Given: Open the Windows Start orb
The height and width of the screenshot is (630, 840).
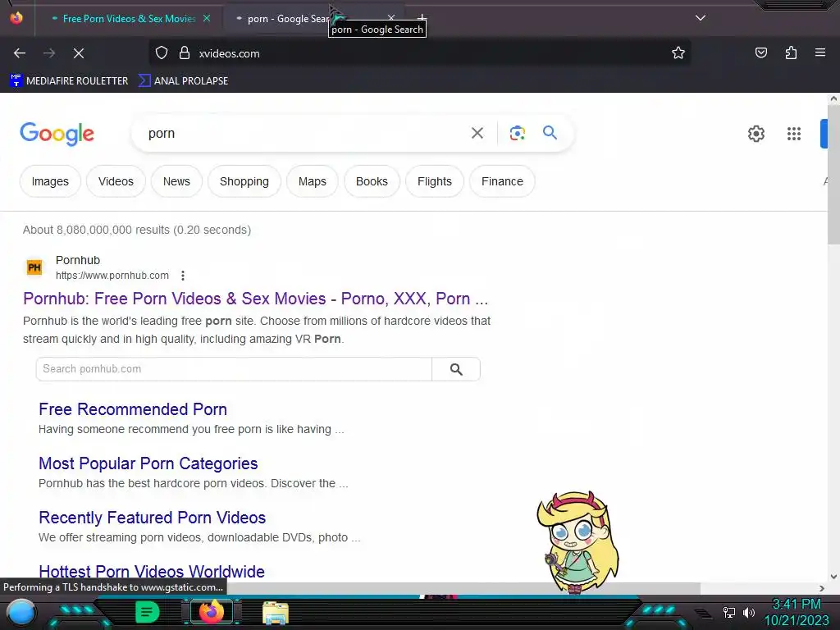Looking at the screenshot, I should tap(21, 612).
